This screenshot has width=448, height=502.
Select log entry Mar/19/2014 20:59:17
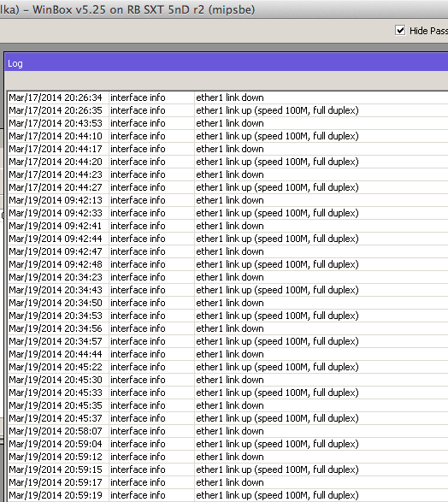tap(227, 482)
